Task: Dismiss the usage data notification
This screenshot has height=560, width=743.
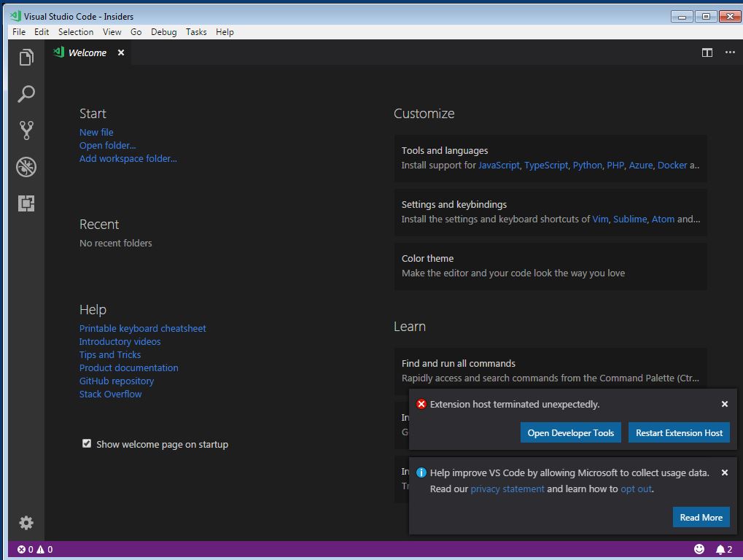Action: tap(725, 472)
